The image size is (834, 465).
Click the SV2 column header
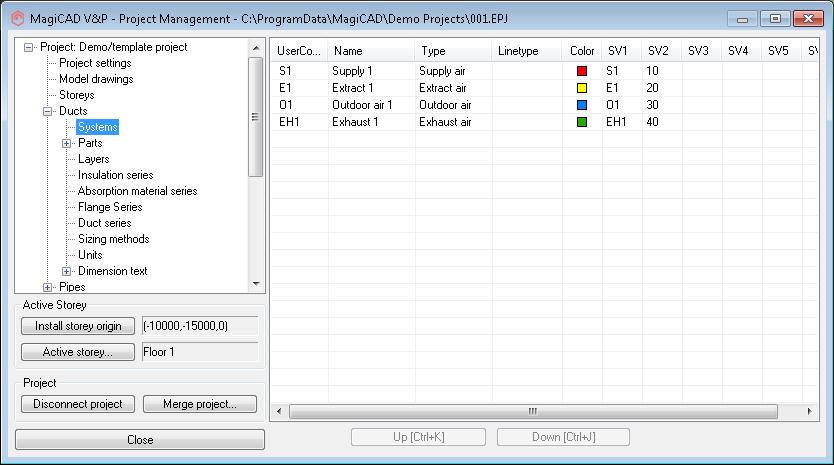(662, 51)
